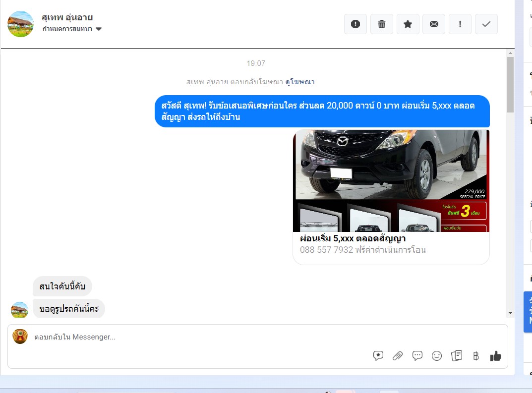Image resolution: width=532 pixels, height=393 pixels.
Task: Open the ดูโฆษณา link
Action: [x=299, y=82]
